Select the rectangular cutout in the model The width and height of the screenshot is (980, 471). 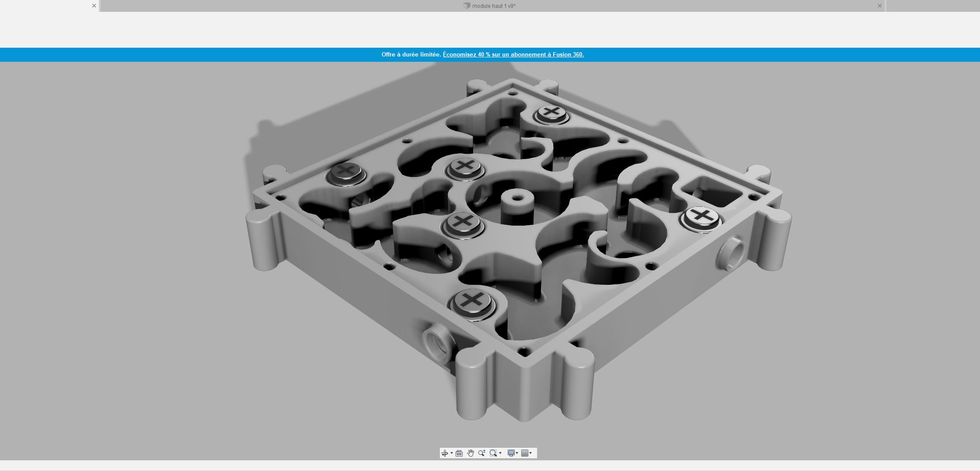[x=711, y=193]
